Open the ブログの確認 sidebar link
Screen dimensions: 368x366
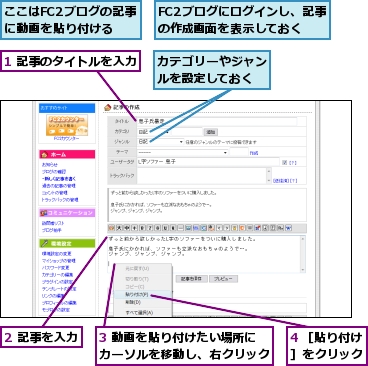click(54, 172)
